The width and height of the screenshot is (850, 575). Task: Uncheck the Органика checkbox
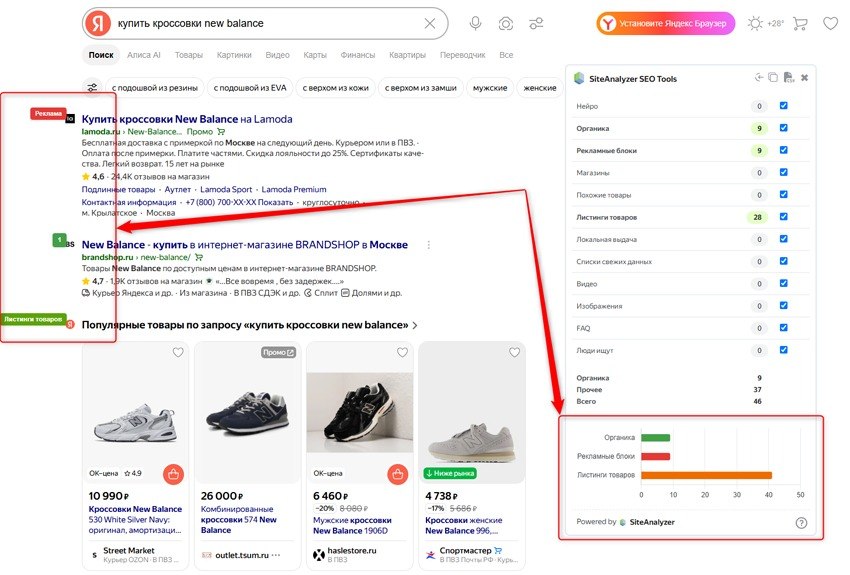(x=783, y=128)
